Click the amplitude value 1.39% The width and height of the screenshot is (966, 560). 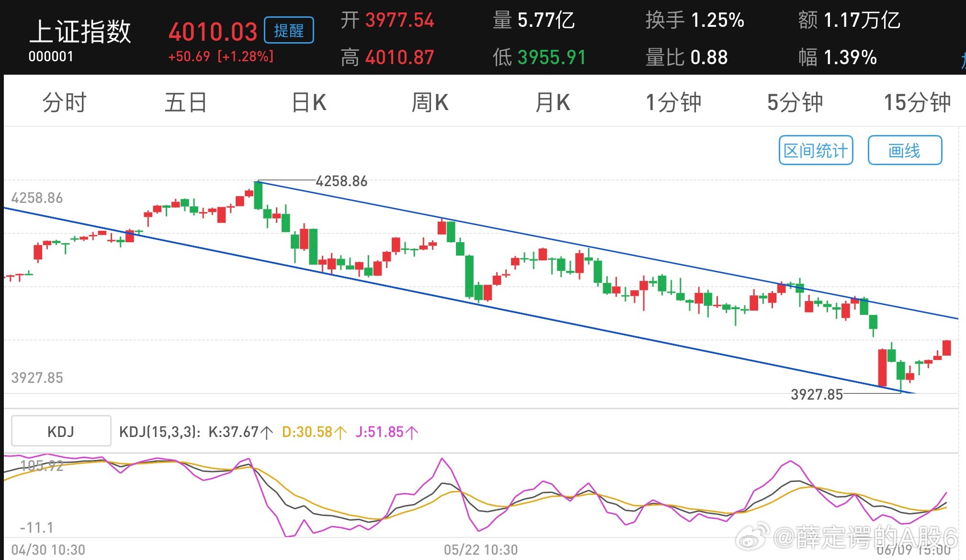pyautogui.click(x=850, y=57)
